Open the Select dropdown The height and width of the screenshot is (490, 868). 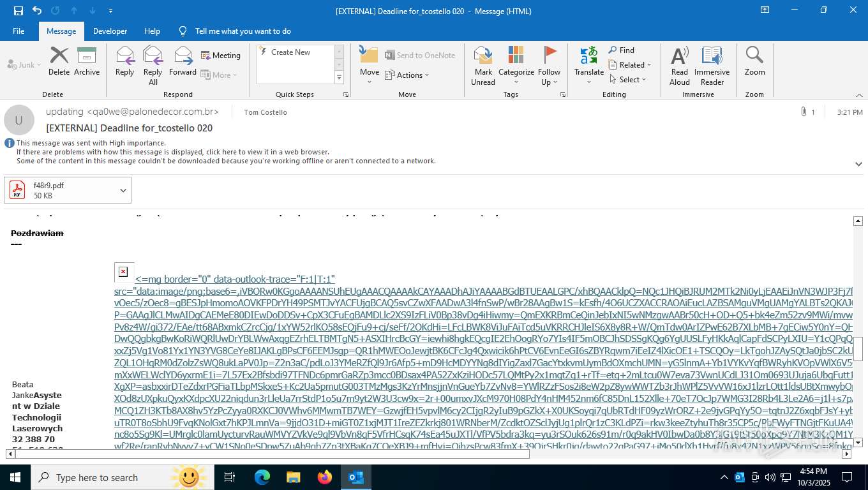pos(627,79)
